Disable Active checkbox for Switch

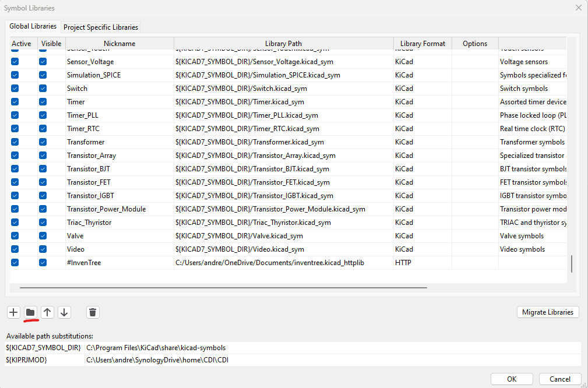pyautogui.click(x=15, y=89)
